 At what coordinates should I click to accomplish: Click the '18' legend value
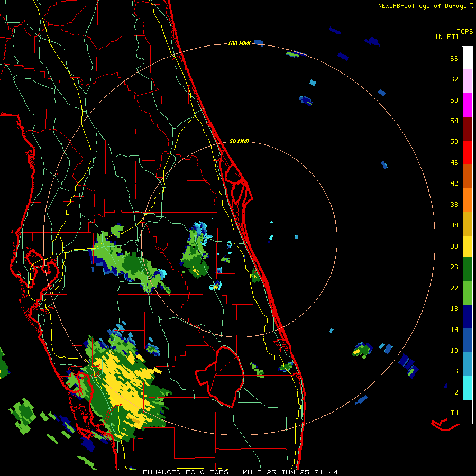[x=454, y=309]
